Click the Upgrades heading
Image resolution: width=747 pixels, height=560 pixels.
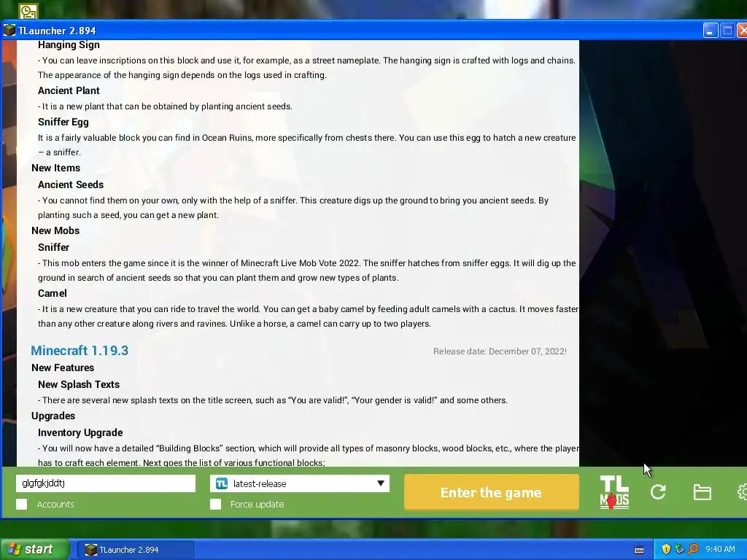pos(53,416)
